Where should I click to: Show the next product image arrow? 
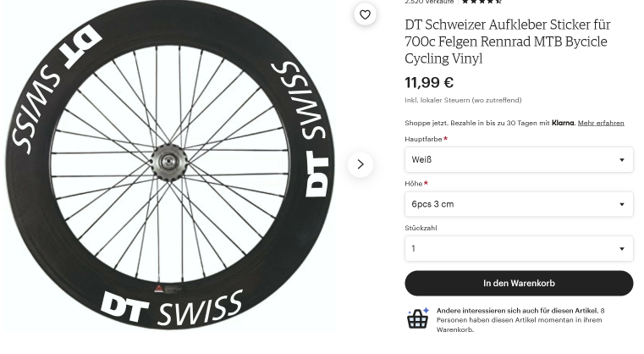tap(360, 164)
